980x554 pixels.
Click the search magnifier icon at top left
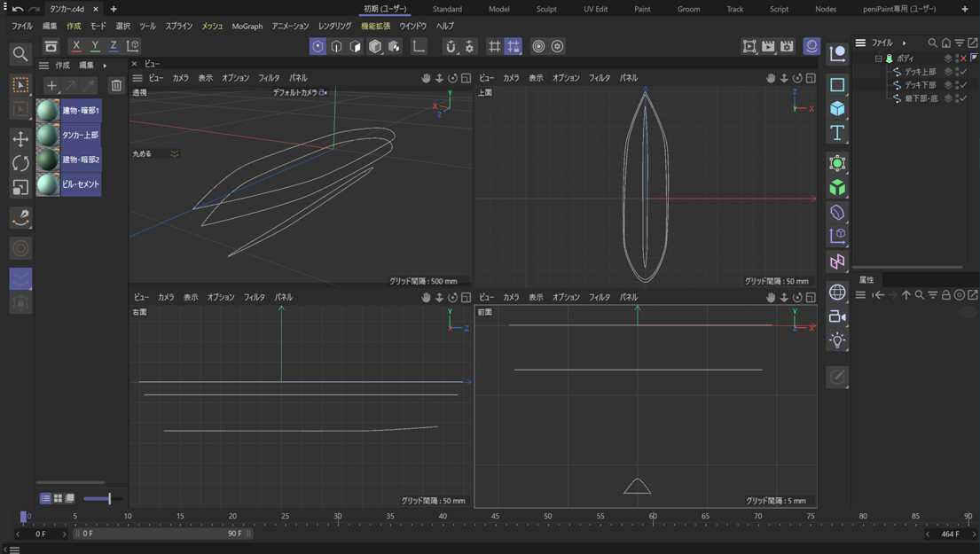tap(20, 54)
